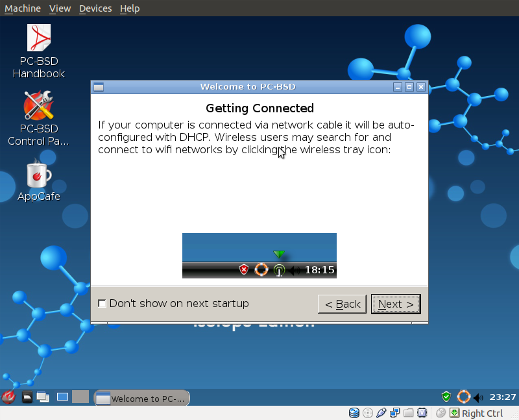The image size is (519, 420).
Task: Click the welcome dialog window menu icon
Action: [x=99, y=87]
